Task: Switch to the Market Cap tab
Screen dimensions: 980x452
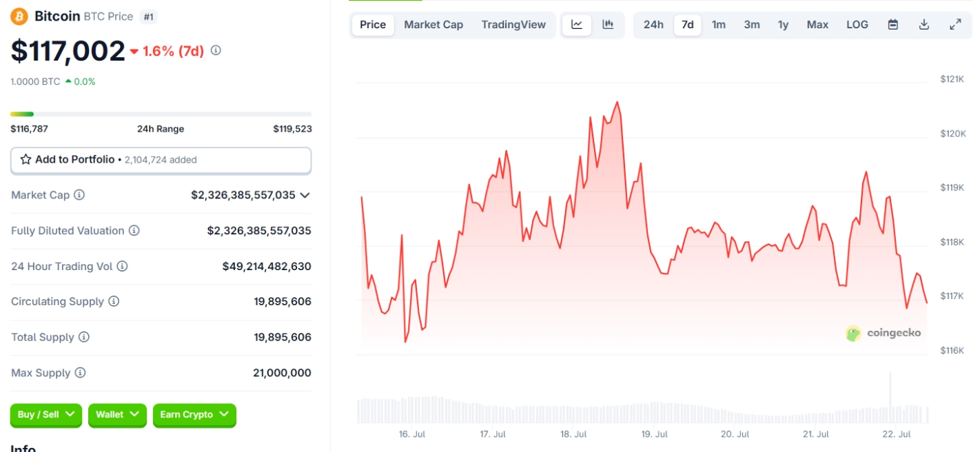Action: click(x=433, y=25)
